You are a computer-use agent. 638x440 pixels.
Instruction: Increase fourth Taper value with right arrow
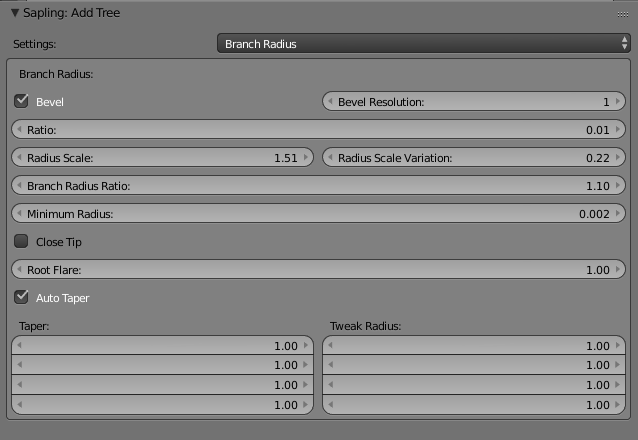click(x=306, y=405)
